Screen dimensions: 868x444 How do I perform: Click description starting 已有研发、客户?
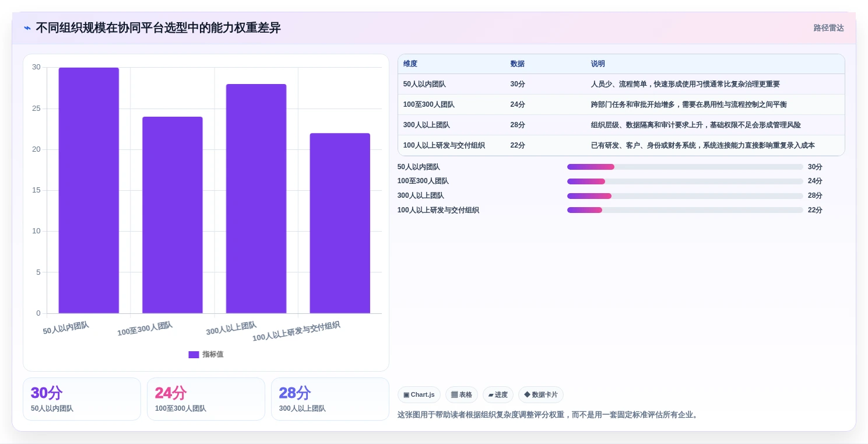tap(703, 145)
